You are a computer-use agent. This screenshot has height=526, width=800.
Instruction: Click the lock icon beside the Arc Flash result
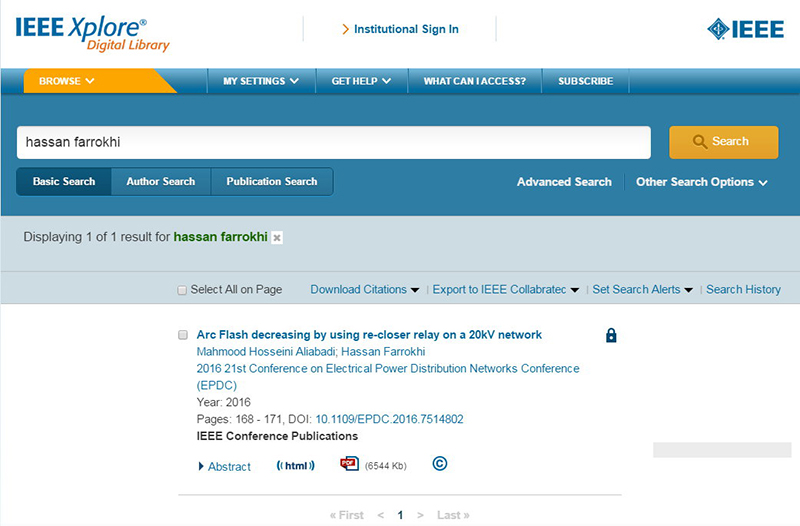tap(611, 335)
